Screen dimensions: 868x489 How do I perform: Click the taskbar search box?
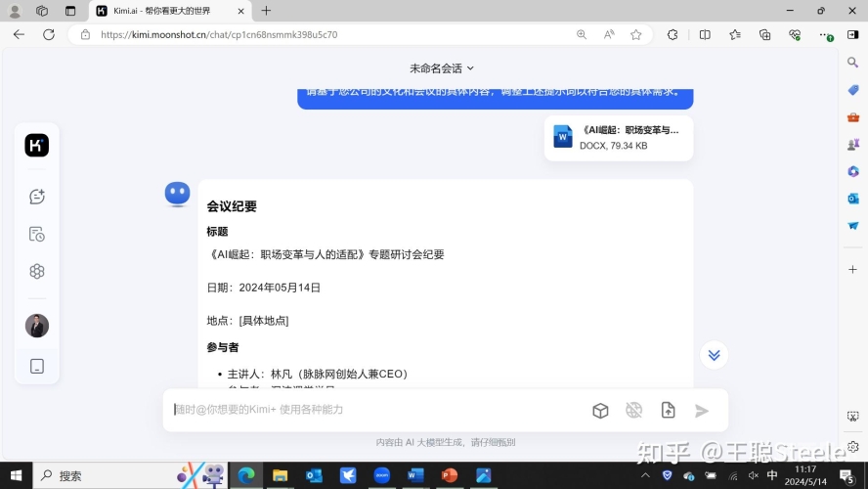tap(130, 475)
